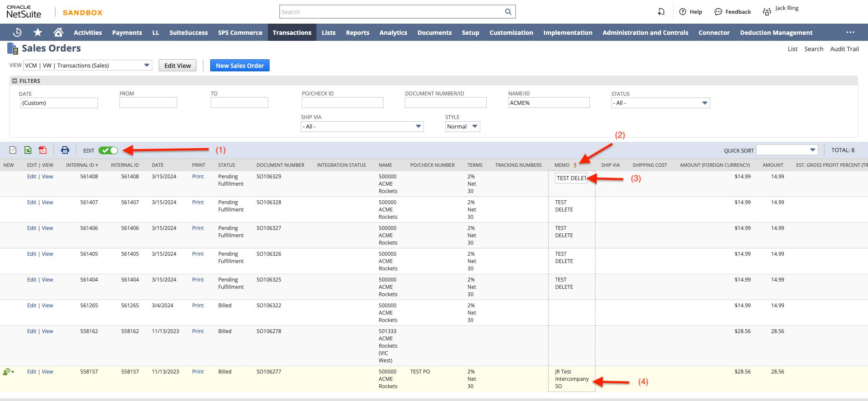Screen dimensions: 868x401
Task: Click the name cell '501333 ACME Rockets (VIC West)'
Action: (388, 346)
